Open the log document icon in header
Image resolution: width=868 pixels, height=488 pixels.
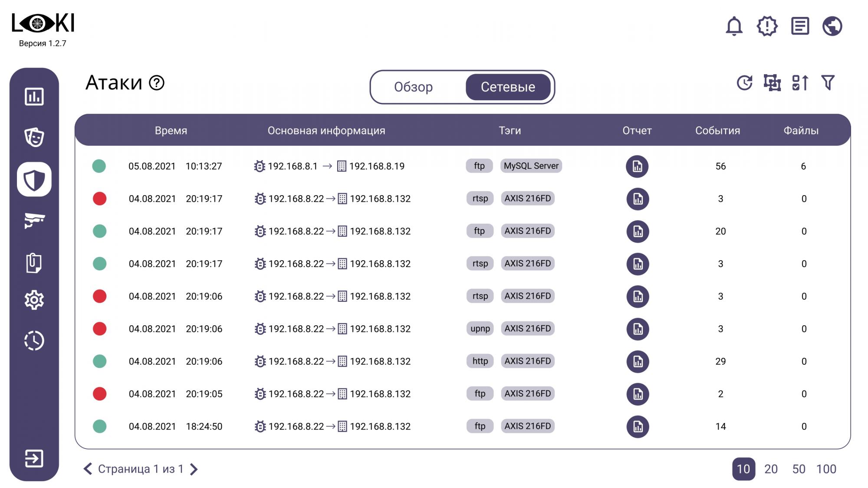coord(800,26)
